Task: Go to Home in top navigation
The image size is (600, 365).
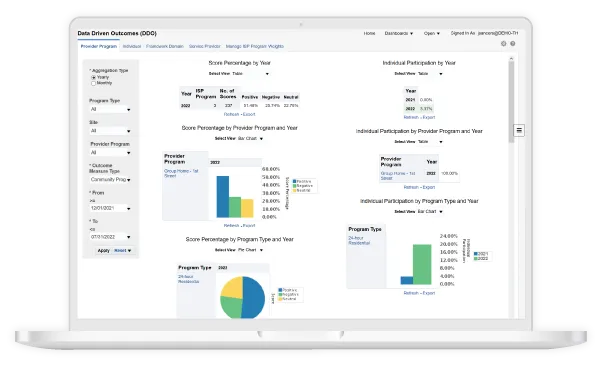Action: point(369,33)
